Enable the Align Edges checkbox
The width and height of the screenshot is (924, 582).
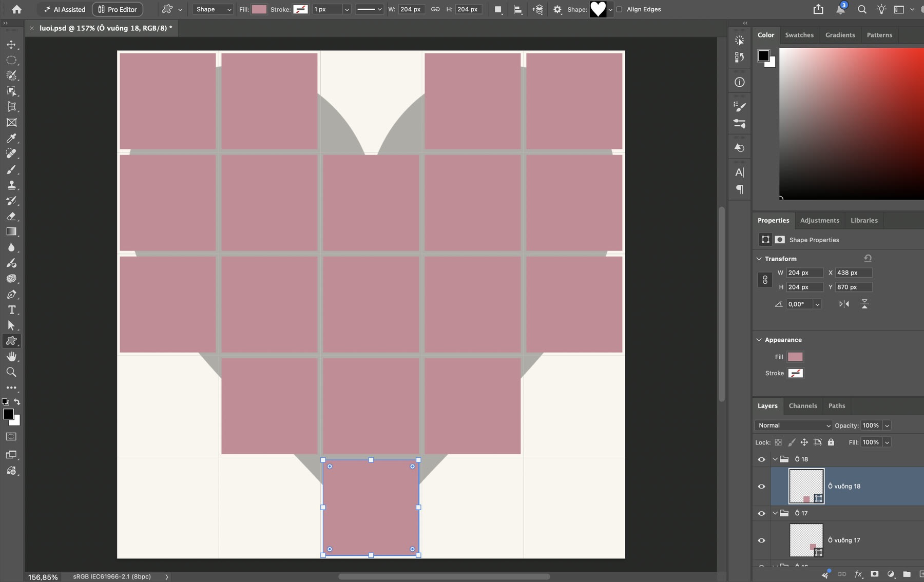tap(619, 9)
